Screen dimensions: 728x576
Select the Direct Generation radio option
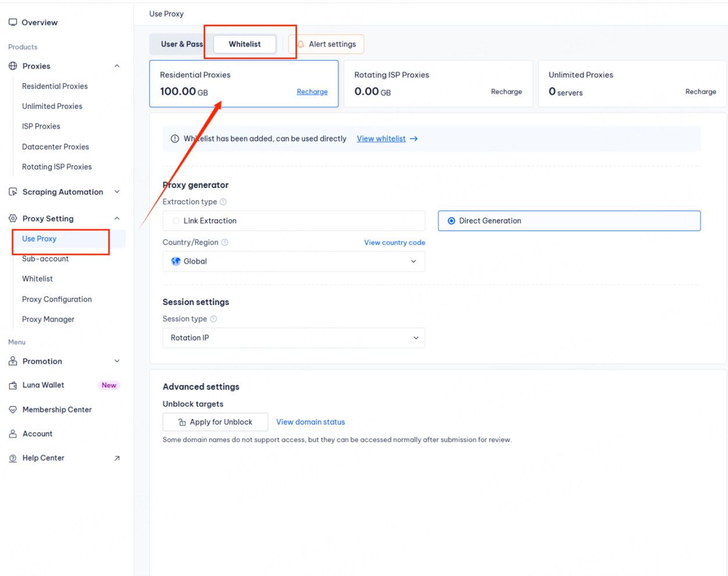[x=451, y=221]
